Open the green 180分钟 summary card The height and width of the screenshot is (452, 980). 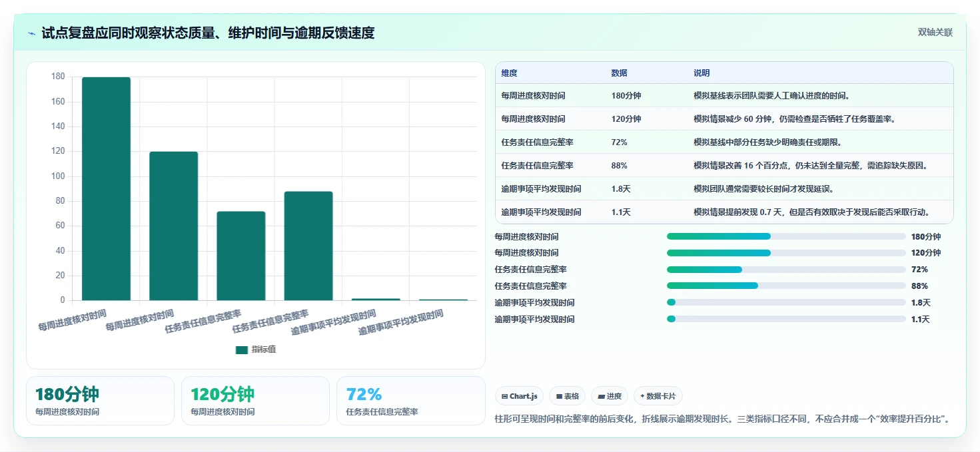[x=100, y=401]
